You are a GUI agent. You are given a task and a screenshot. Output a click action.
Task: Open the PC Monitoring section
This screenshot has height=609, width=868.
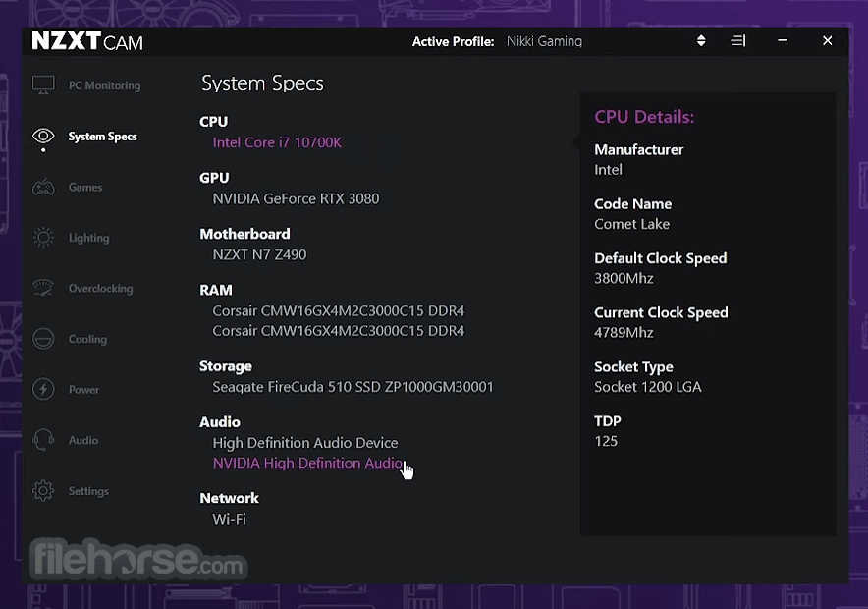coord(105,85)
